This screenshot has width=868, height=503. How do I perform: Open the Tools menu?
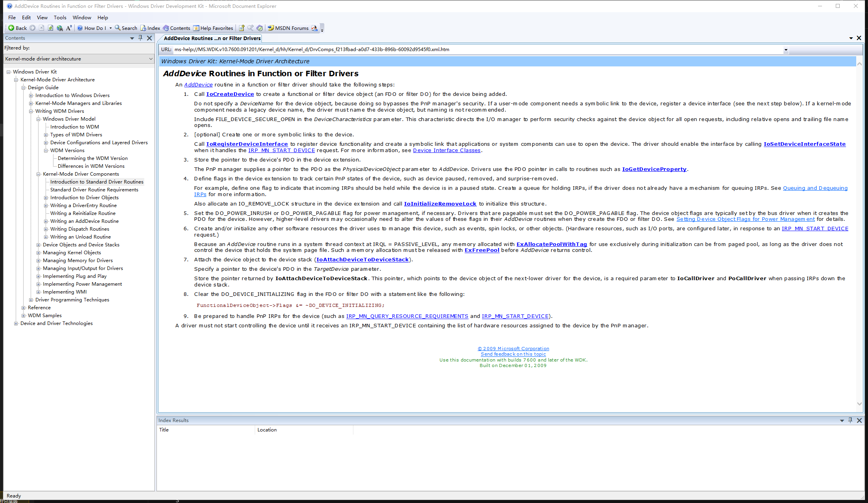coord(60,17)
